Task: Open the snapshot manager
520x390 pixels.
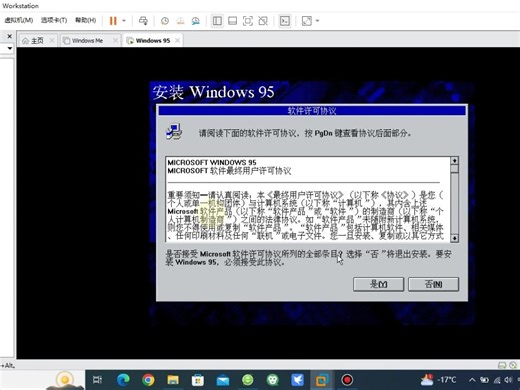Action: 196,21
